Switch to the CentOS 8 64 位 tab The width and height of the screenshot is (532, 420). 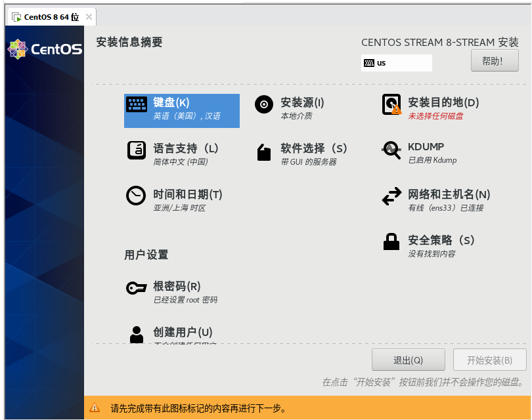tap(46, 16)
